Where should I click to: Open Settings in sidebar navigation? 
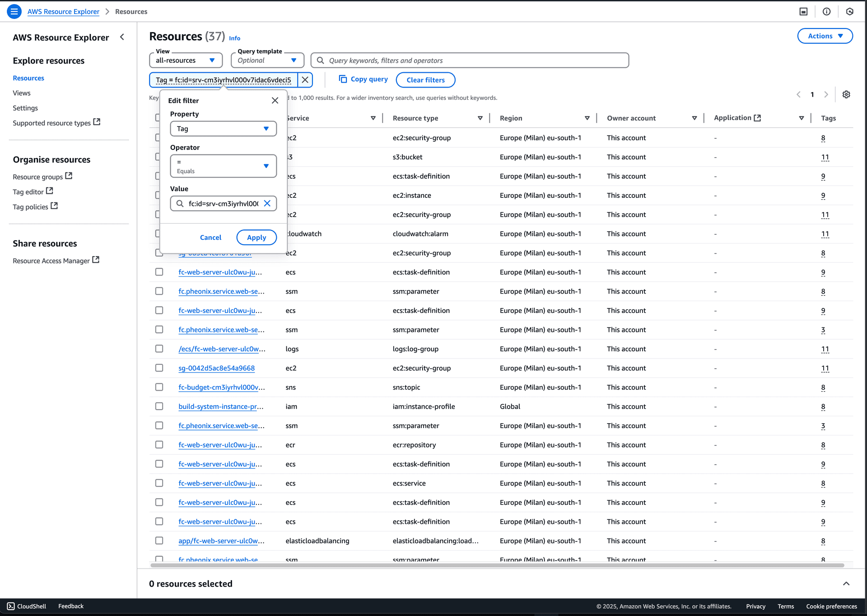coord(25,108)
